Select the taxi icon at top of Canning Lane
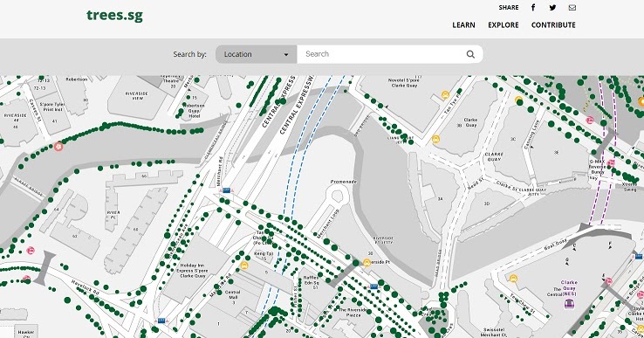The image size is (644, 338). (518, 100)
